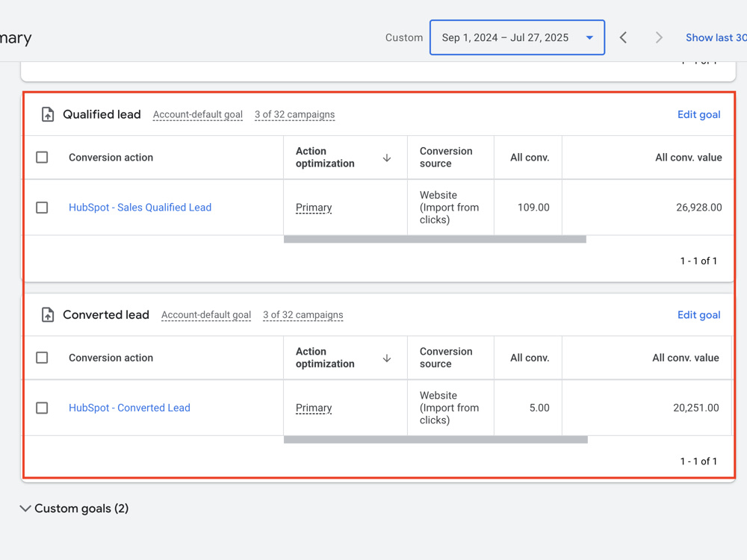Check the HubSpot - Sales Qualified Lead row
Image resolution: width=747 pixels, height=560 pixels.
(x=42, y=208)
